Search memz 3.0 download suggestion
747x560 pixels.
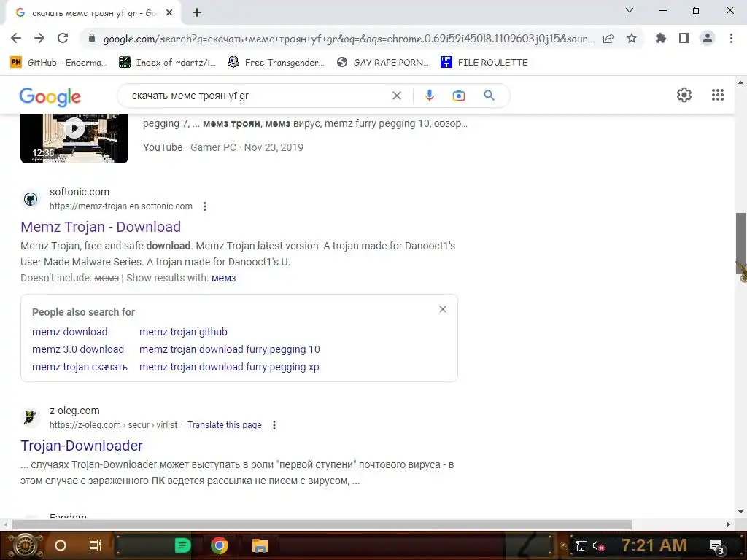click(78, 349)
